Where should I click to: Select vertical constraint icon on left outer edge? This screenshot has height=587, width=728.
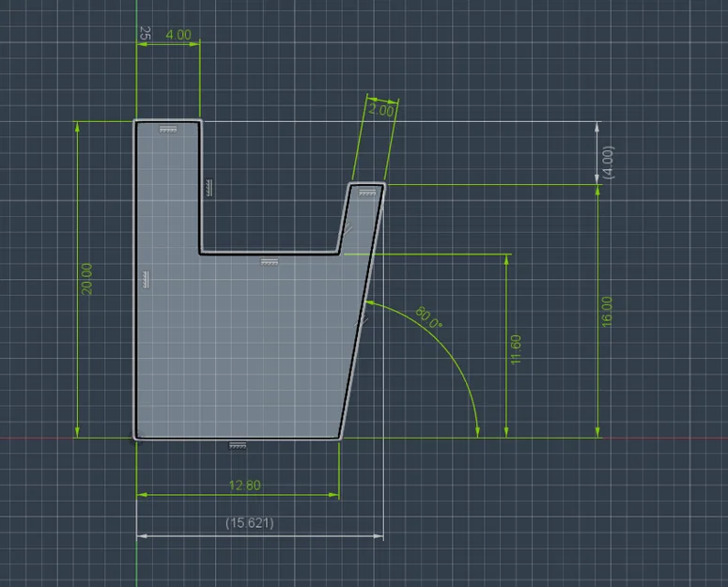[146, 280]
